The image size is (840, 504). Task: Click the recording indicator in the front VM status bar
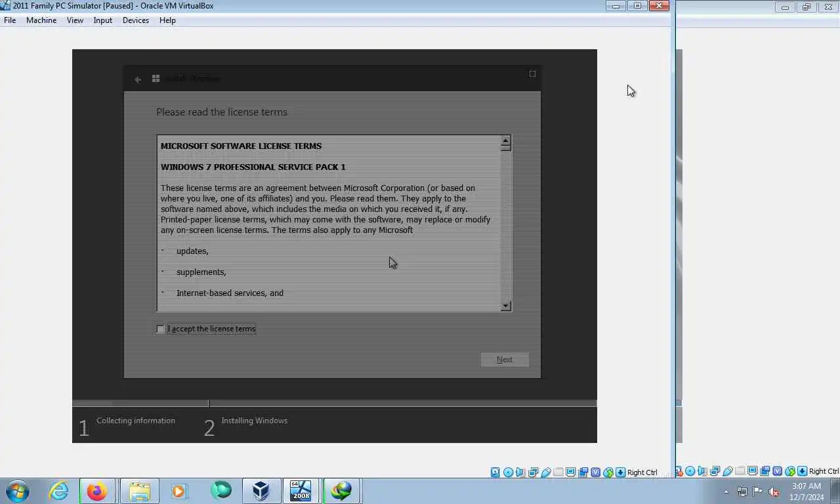click(x=583, y=472)
